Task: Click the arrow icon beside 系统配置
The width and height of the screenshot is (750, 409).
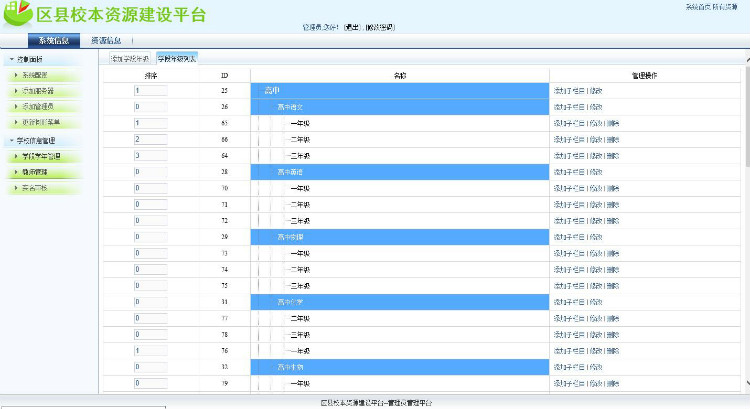Action: 15,75
